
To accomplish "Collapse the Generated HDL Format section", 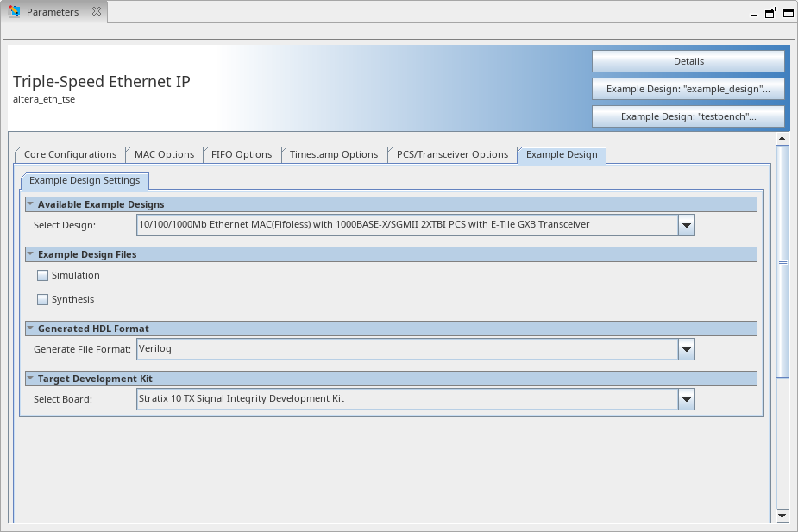I will pyautogui.click(x=30, y=328).
